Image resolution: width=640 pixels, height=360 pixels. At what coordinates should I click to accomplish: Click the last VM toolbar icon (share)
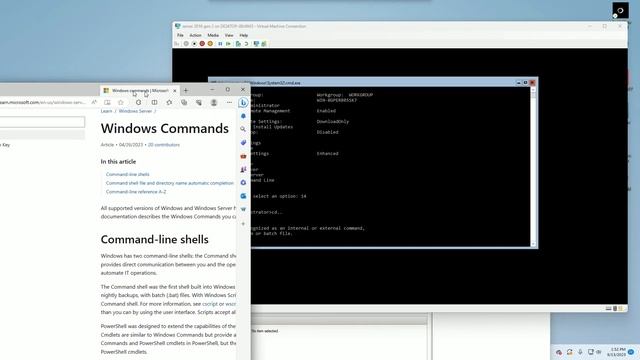(x=264, y=44)
